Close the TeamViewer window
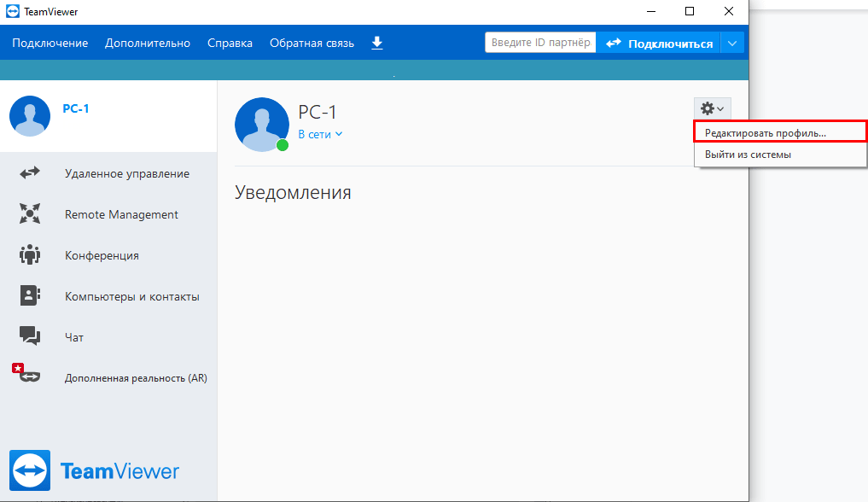 pyautogui.click(x=729, y=11)
